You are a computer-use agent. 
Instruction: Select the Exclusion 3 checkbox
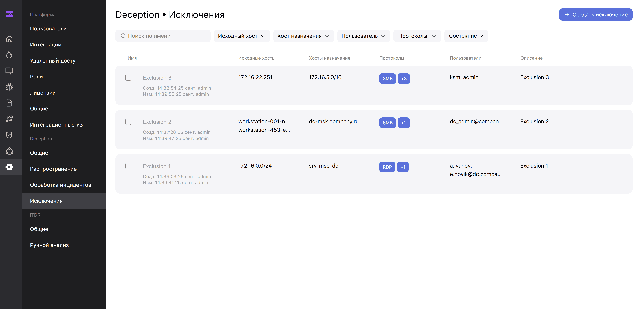[x=128, y=78]
